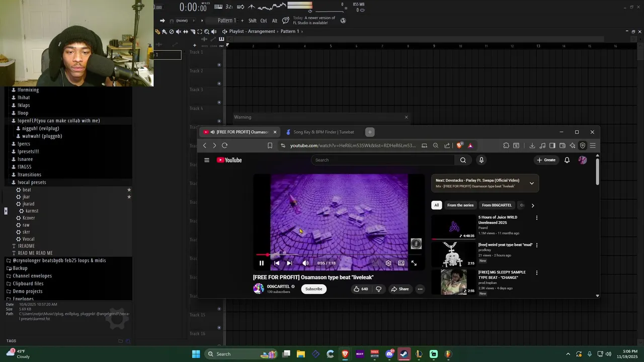This screenshot has width=644, height=362.
Task: Click the YouTube video progress bar
Action: (339, 255)
